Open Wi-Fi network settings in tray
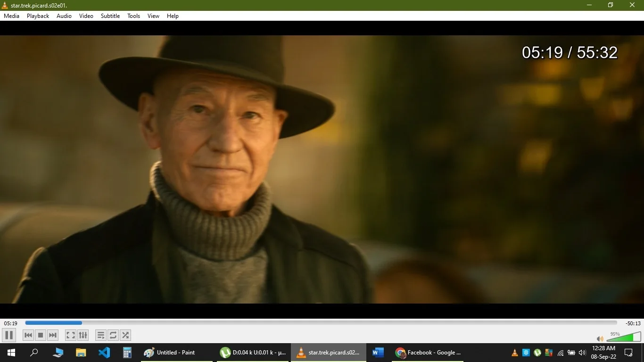 tap(561, 353)
